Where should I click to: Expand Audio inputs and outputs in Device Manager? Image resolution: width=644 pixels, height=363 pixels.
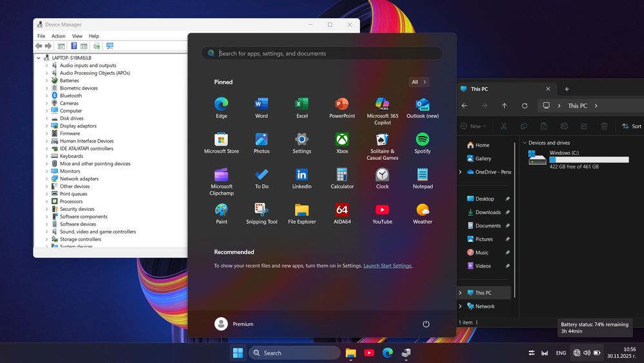(46, 65)
